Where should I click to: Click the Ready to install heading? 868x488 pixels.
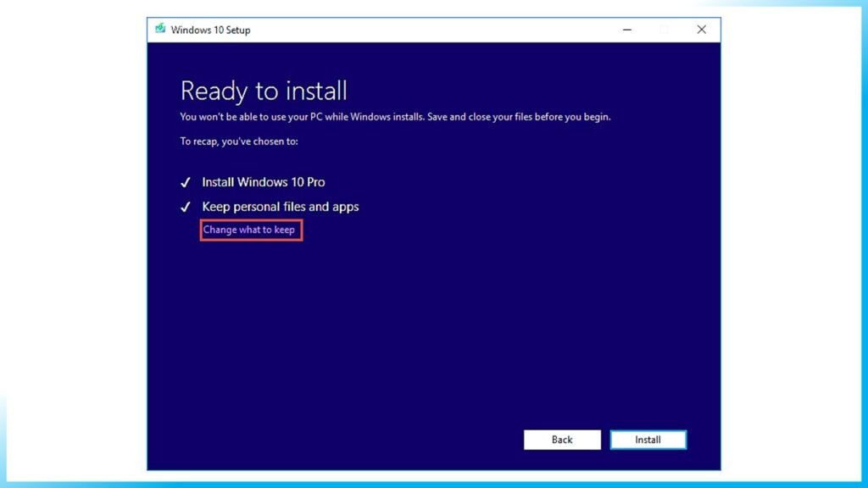[264, 91]
